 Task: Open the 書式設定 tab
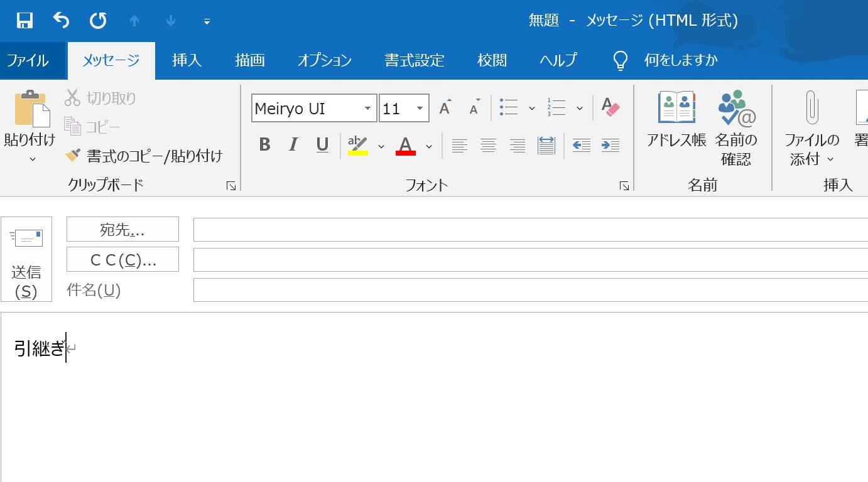415,61
